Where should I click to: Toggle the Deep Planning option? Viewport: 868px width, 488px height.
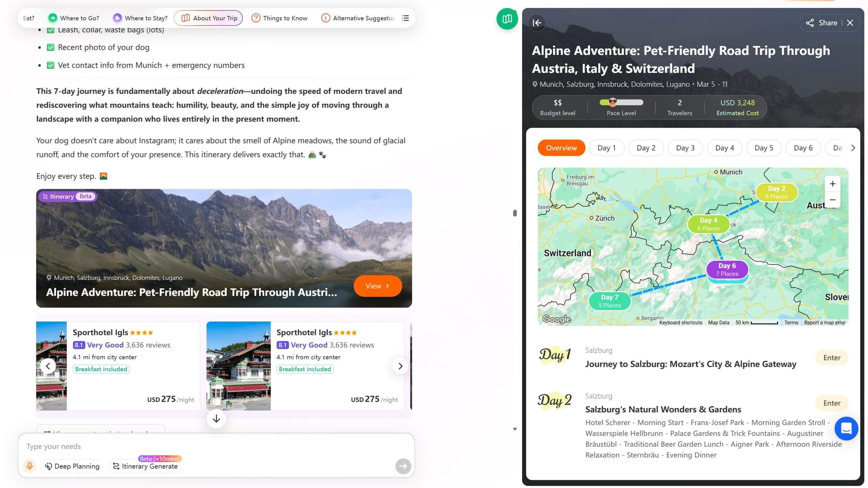(72, 466)
